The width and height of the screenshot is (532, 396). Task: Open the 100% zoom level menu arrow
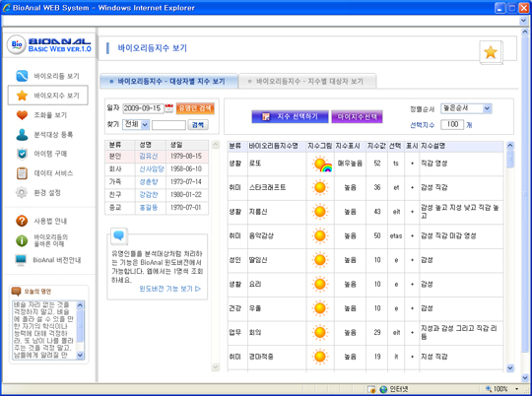coord(517,389)
